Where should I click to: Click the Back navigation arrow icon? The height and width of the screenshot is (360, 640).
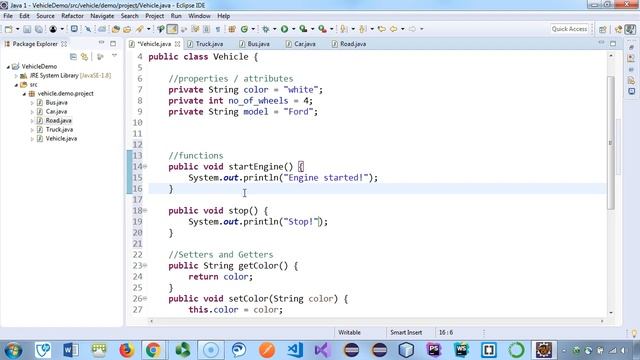point(393,29)
